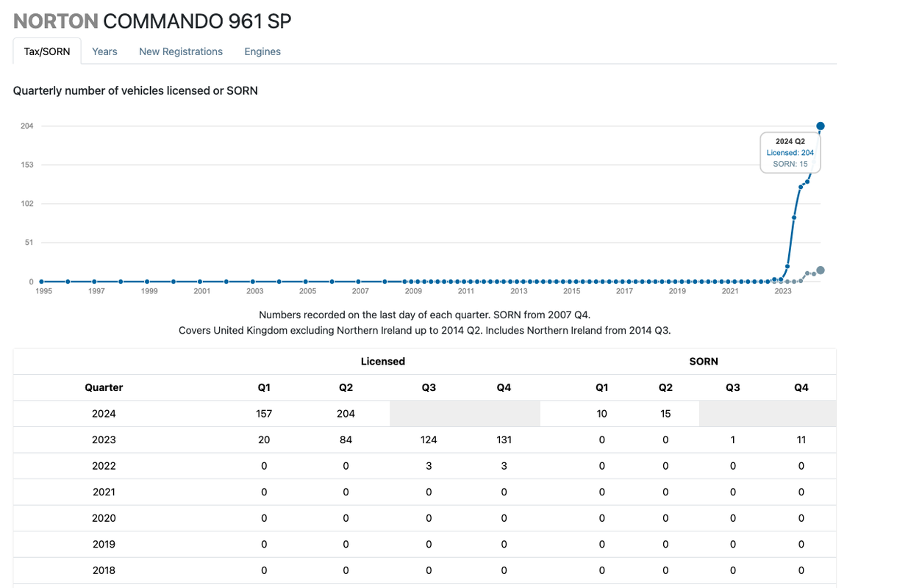897x588 pixels.
Task: Click the 2023 row label
Action: click(x=104, y=440)
